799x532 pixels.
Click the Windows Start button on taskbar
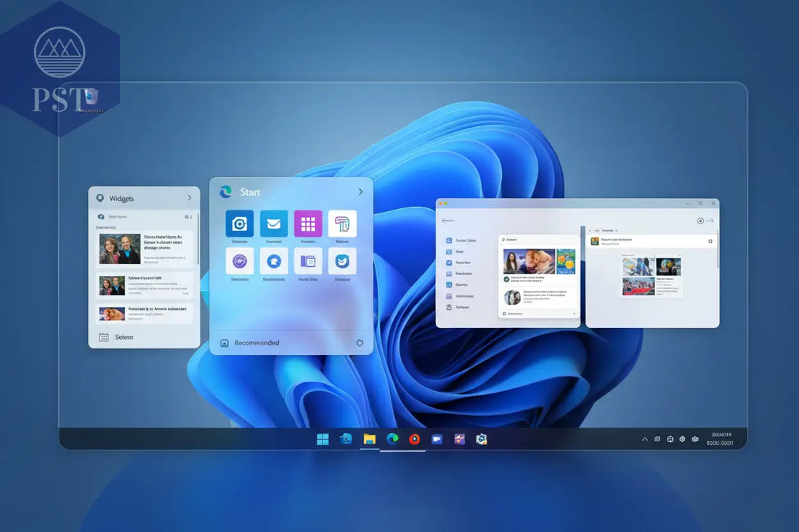pyautogui.click(x=323, y=439)
